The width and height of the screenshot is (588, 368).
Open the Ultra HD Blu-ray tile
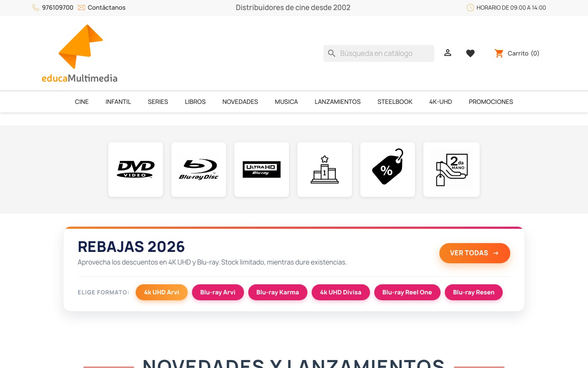[x=262, y=169]
